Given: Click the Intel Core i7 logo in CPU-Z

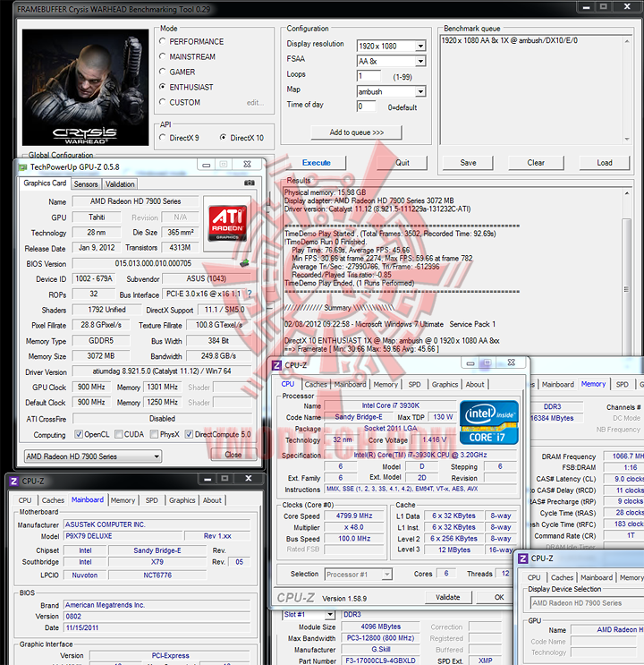Looking at the screenshot, I should 489,422.
